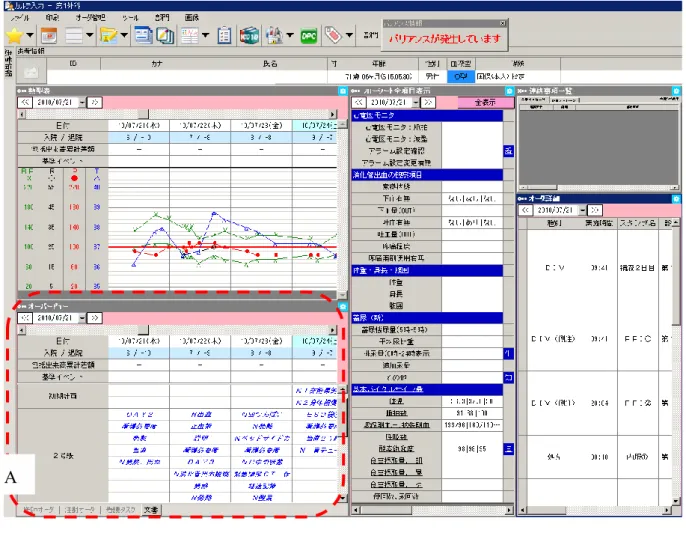Open the flow sheet panel date dropdown
The width and height of the screenshot is (686, 533).
(x=416, y=102)
